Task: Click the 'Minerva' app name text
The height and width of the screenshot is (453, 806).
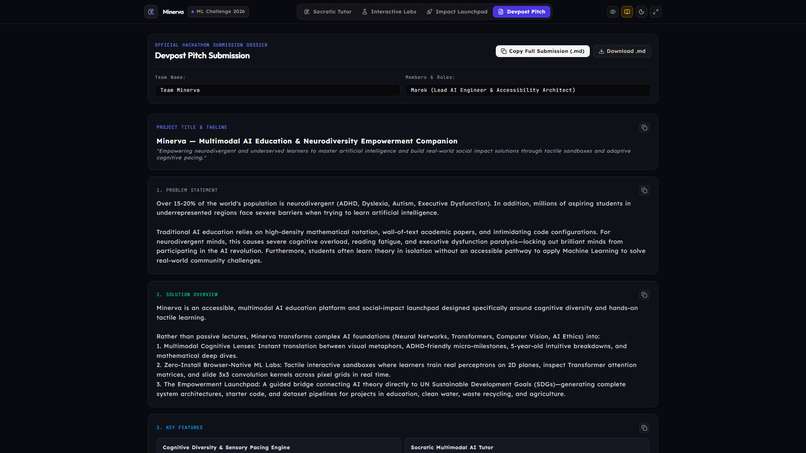Action: 173,12
